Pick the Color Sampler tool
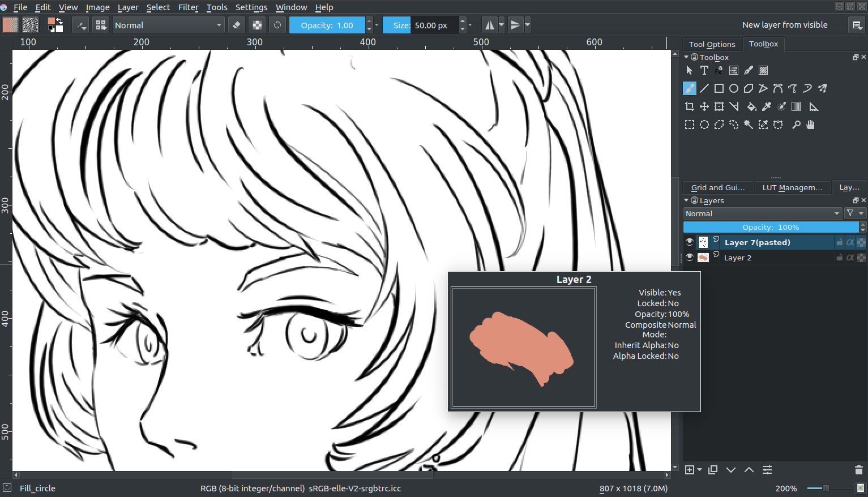The height and width of the screenshot is (497, 868). [767, 106]
